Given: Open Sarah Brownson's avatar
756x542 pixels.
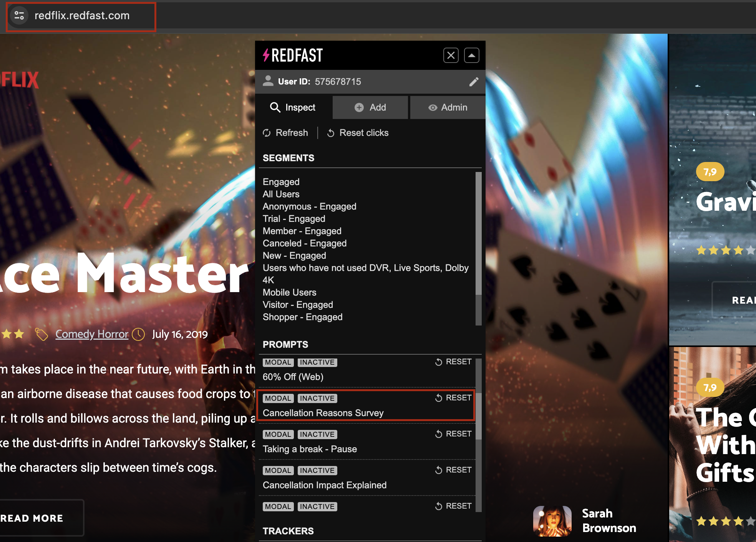Looking at the screenshot, I should (552, 521).
